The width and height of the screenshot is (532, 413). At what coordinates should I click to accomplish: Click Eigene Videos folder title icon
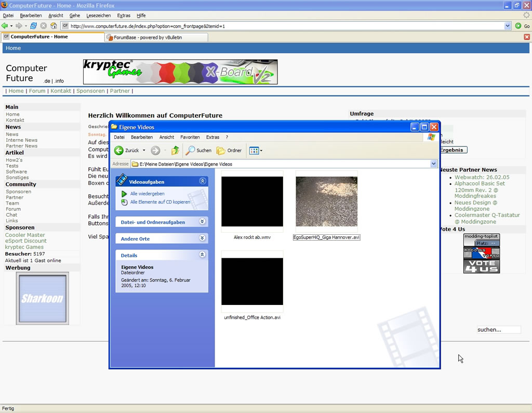click(x=114, y=127)
